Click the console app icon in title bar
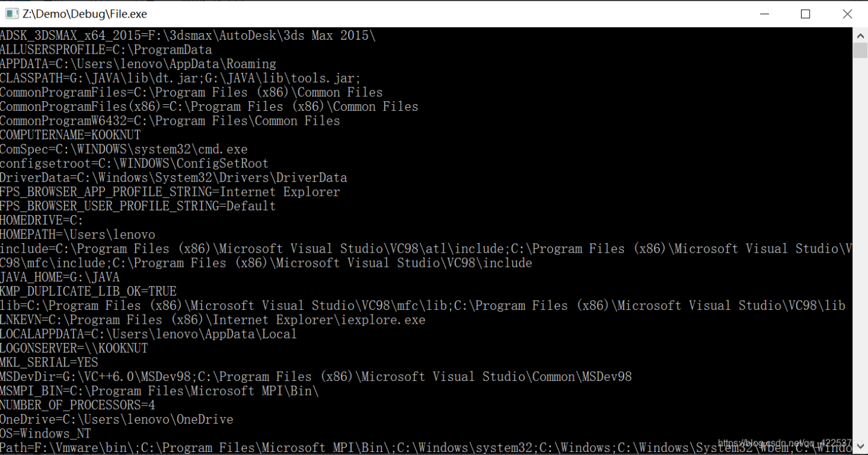868x455 pixels. coord(11,13)
